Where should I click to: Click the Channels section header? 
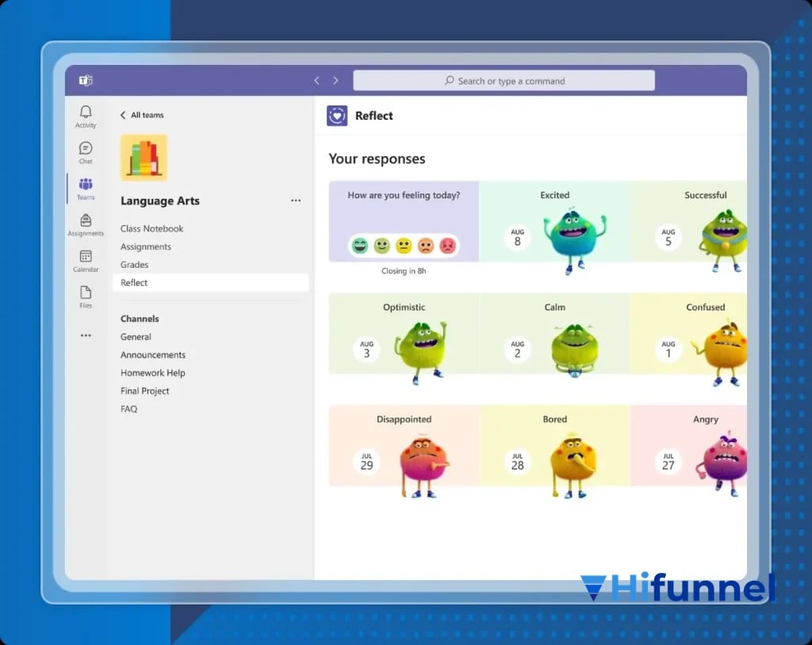[140, 319]
